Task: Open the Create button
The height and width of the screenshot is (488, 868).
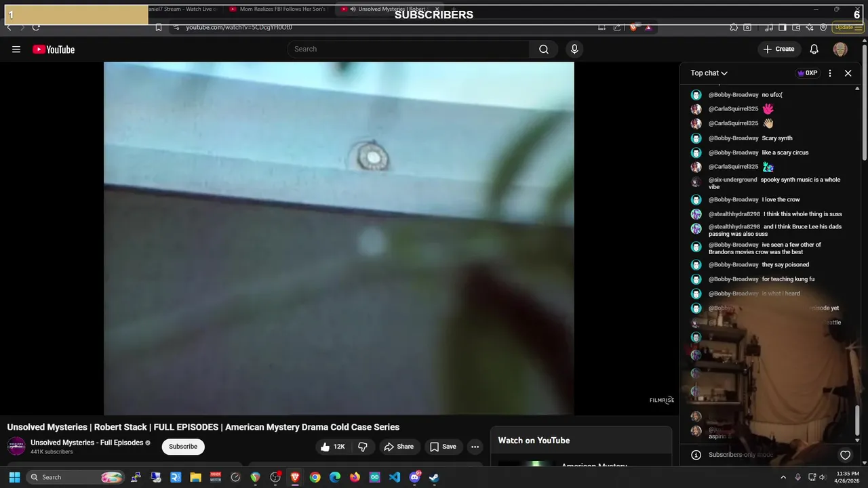Action: pos(778,49)
